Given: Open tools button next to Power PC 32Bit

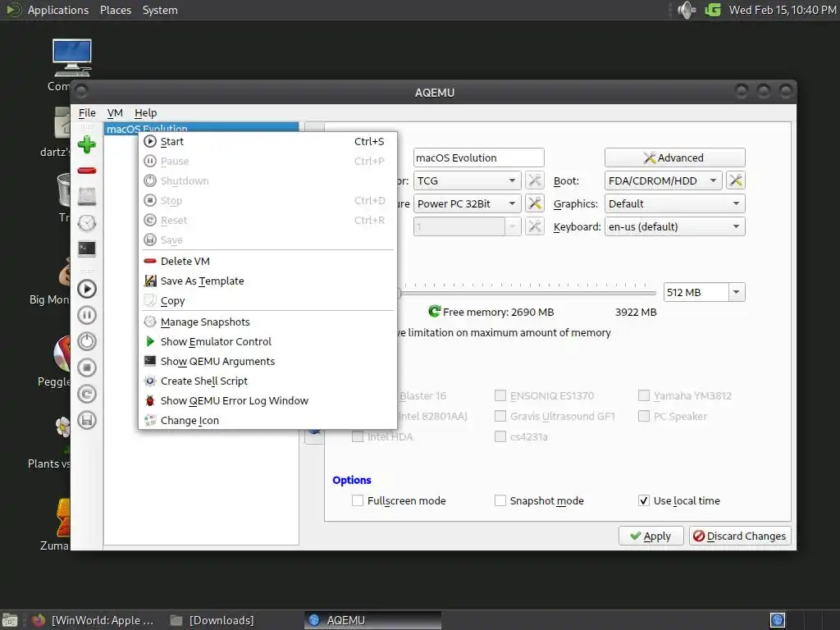Looking at the screenshot, I should coord(535,203).
